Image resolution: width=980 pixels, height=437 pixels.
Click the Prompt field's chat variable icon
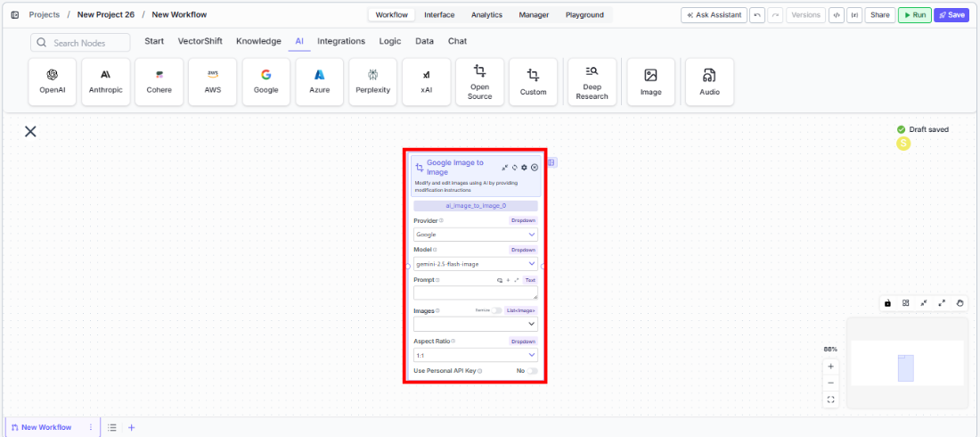(x=500, y=280)
